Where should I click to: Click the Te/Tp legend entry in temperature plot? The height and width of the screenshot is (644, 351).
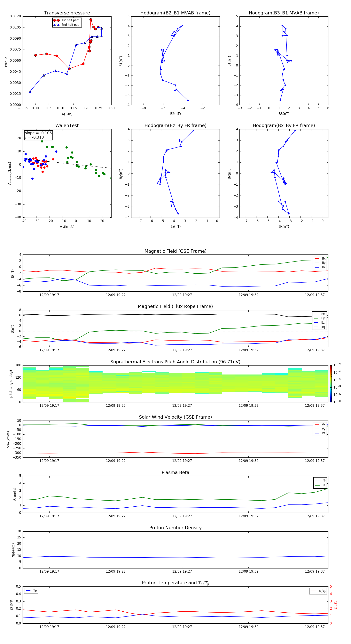318,591
